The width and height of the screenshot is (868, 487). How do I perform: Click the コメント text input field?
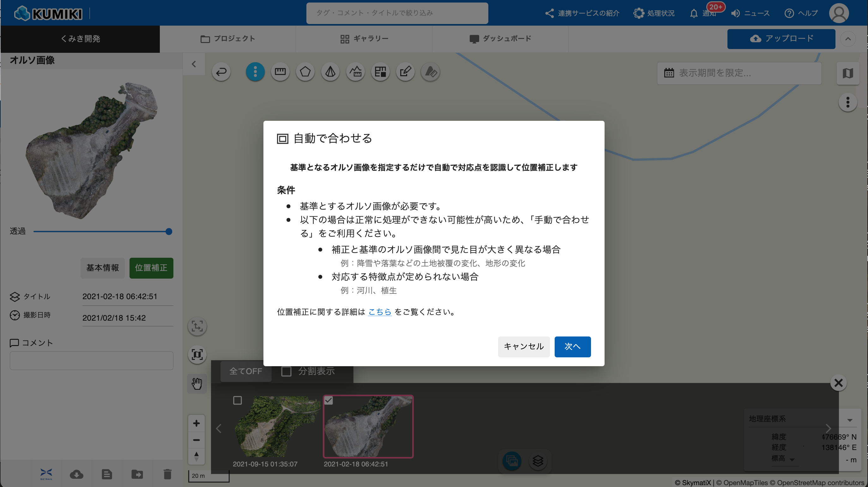92,361
